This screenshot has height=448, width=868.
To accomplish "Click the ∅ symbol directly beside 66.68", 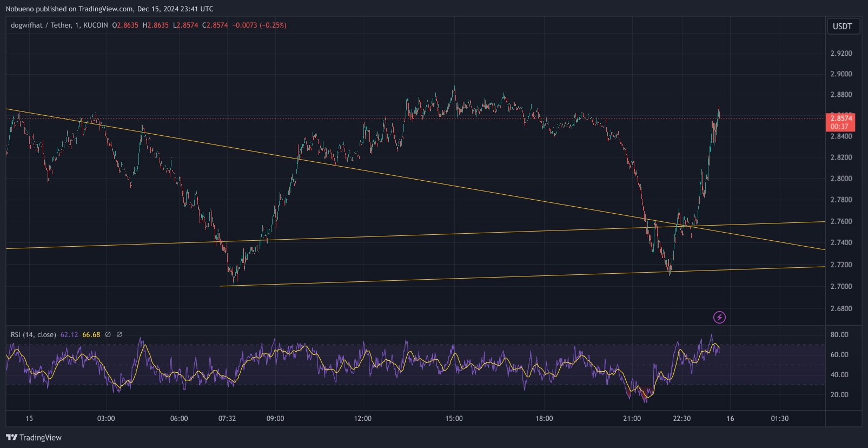I will (108, 334).
